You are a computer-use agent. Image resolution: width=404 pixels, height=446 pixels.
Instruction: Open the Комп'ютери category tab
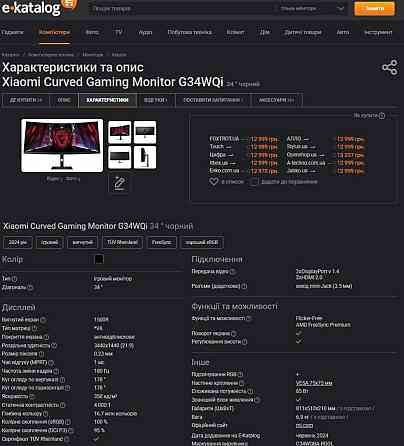[54, 32]
